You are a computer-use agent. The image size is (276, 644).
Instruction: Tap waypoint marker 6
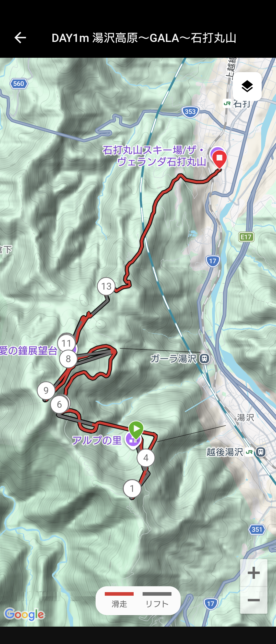(x=59, y=404)
